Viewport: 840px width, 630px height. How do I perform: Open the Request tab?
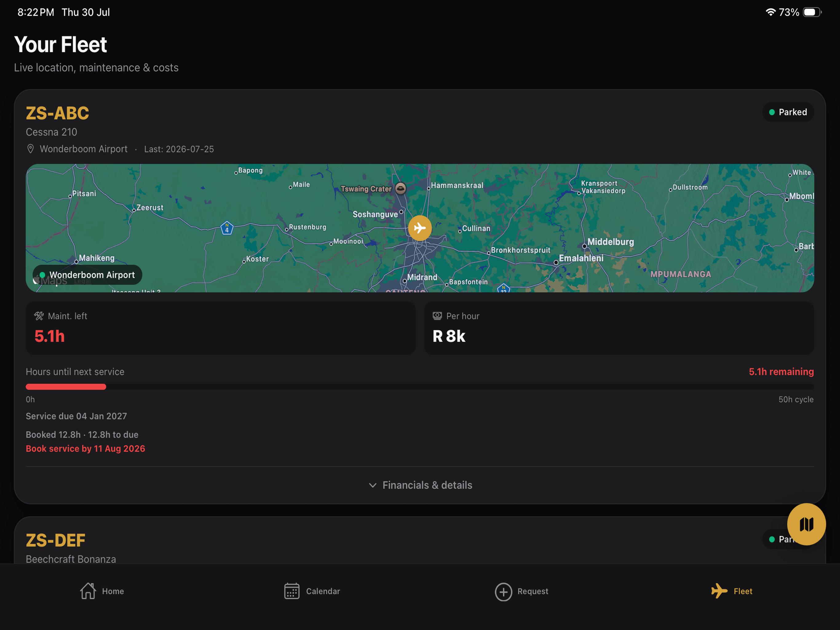(x=522, y=591)
